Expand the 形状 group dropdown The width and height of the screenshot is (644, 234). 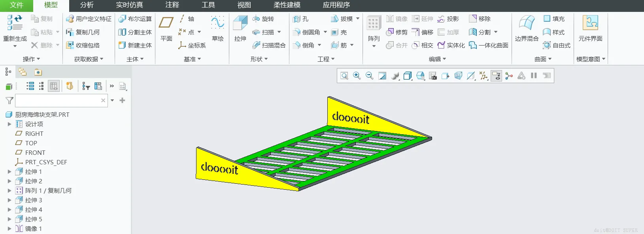(259, 59)
